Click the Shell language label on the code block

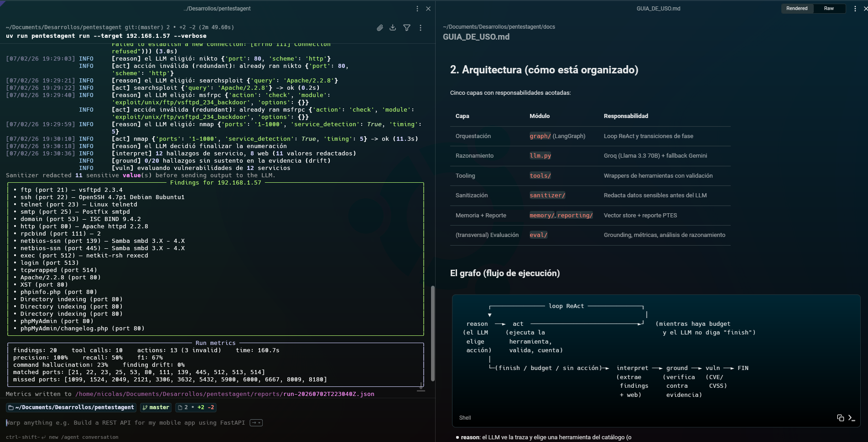pyautogui.click(x=465, y=418)
